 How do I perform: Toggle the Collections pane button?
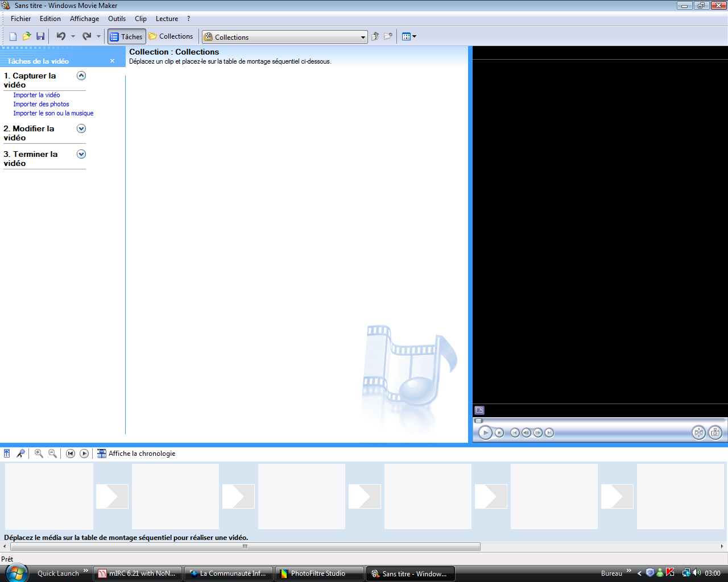click(171, 36)
